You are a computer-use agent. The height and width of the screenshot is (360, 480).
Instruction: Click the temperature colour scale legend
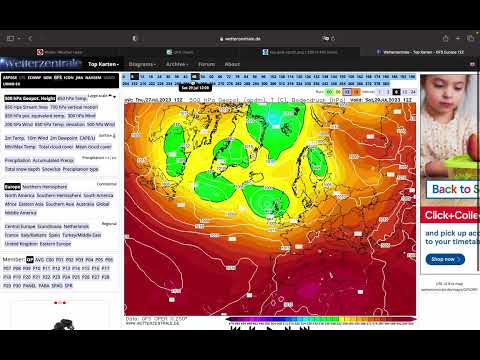click(x=321, y=319)
